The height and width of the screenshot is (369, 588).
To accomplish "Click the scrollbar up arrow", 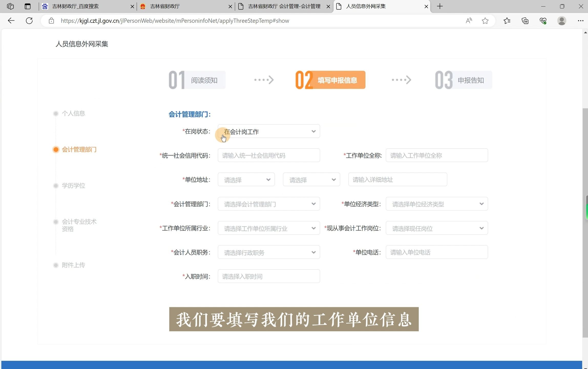I will click(585, 33).
